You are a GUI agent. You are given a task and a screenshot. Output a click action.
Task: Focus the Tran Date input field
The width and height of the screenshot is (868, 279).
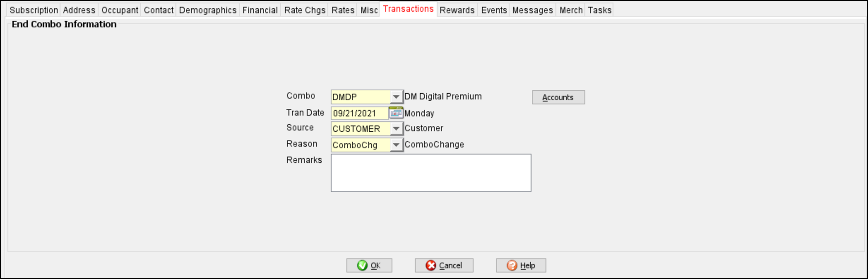(x=359, y=113)
